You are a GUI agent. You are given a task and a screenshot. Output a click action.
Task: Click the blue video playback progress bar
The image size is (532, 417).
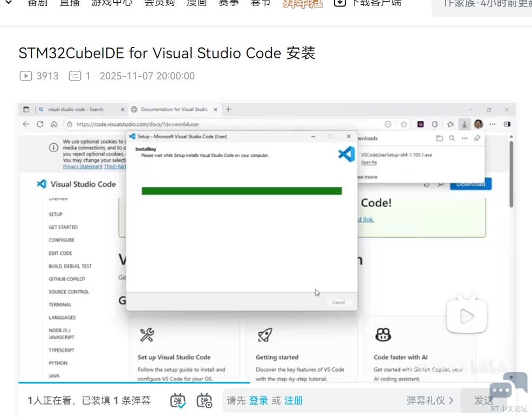pyautogui.click(x=134, y=383)
